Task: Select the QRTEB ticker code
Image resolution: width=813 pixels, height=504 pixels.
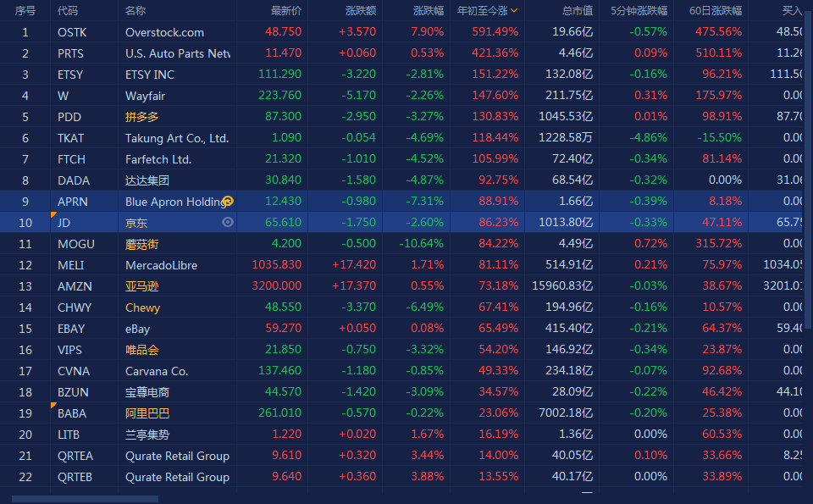Action: (75, 477)
